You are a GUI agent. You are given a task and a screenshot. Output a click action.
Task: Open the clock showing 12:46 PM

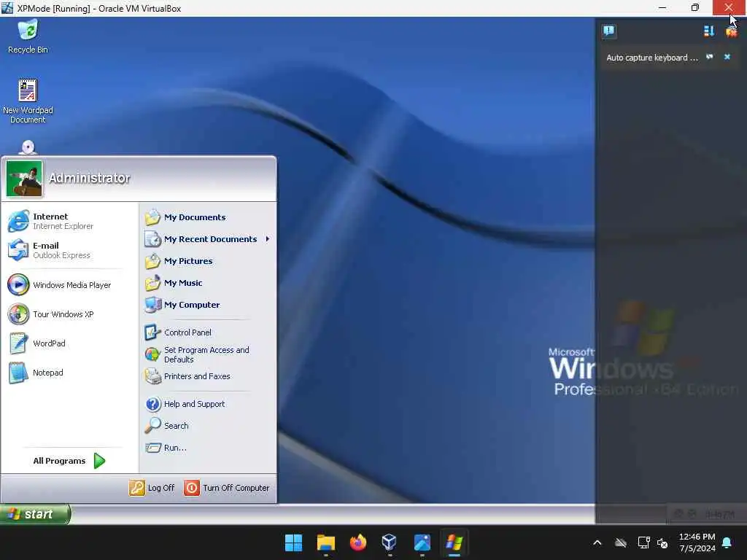pos(697,542)
